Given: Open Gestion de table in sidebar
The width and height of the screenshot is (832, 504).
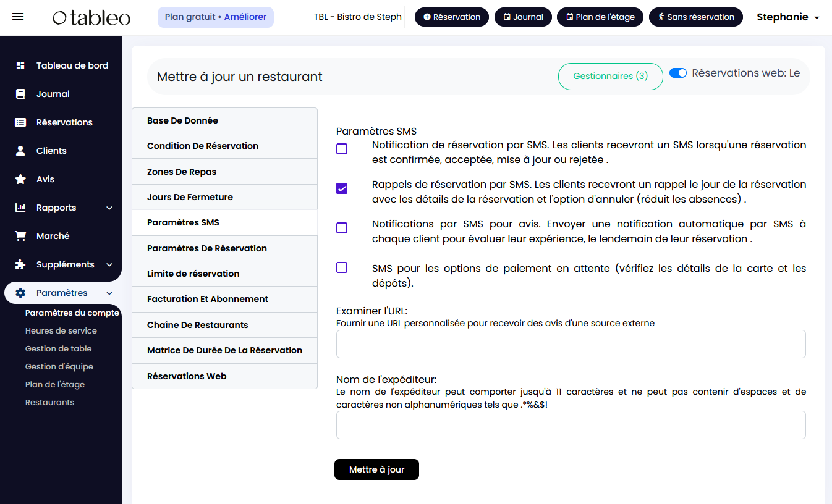Looking at the screenshot, I should [58, 348].
